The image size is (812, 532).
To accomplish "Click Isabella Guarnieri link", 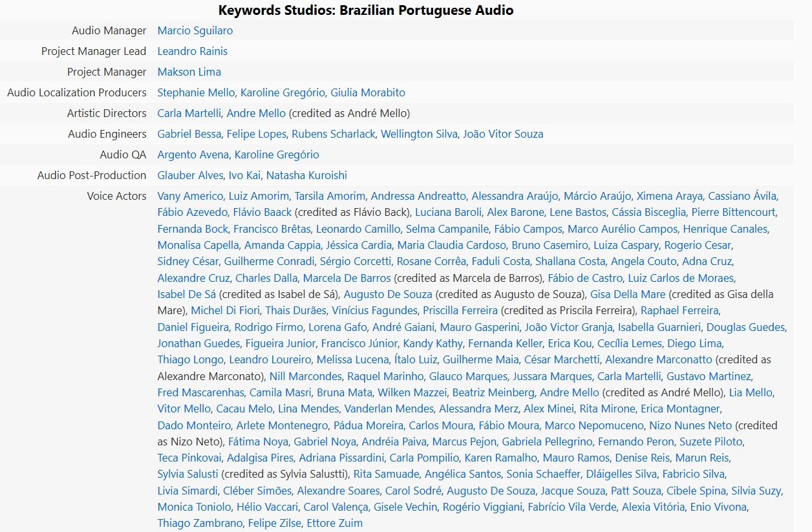I will (x=659, y=327).
